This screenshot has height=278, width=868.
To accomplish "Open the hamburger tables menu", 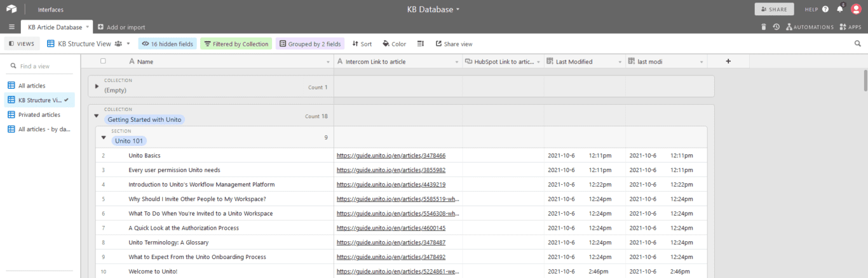I will tap(11, 27).
